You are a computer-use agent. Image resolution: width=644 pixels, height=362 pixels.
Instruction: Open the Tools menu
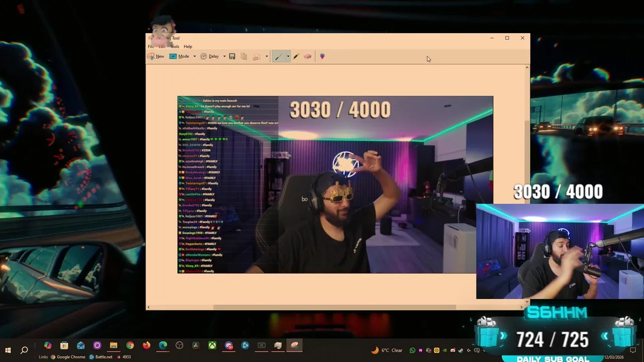pos(175,46)
